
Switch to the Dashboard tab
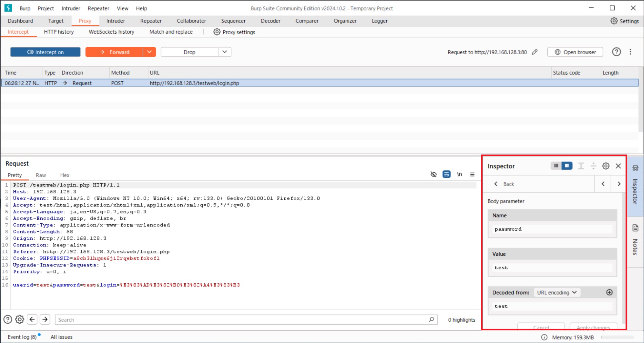20,21
